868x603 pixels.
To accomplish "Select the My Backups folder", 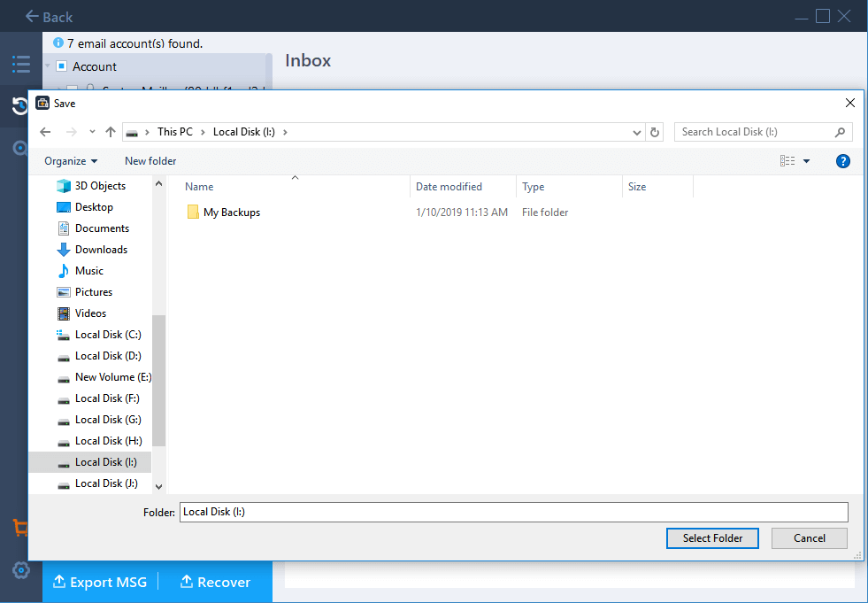I will click(x=231, y=213).
